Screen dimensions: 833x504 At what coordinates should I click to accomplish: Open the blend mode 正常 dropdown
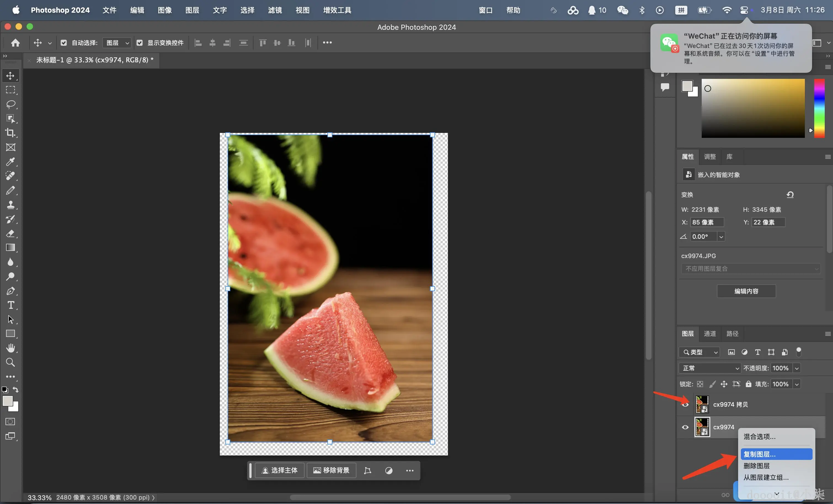tap(709, 368)
